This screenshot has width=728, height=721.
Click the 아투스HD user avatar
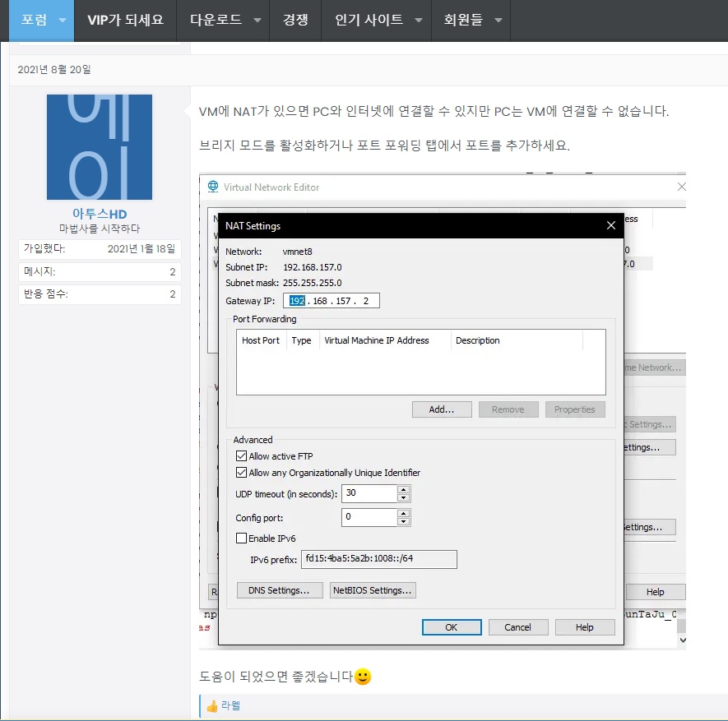tap(100, 147)
